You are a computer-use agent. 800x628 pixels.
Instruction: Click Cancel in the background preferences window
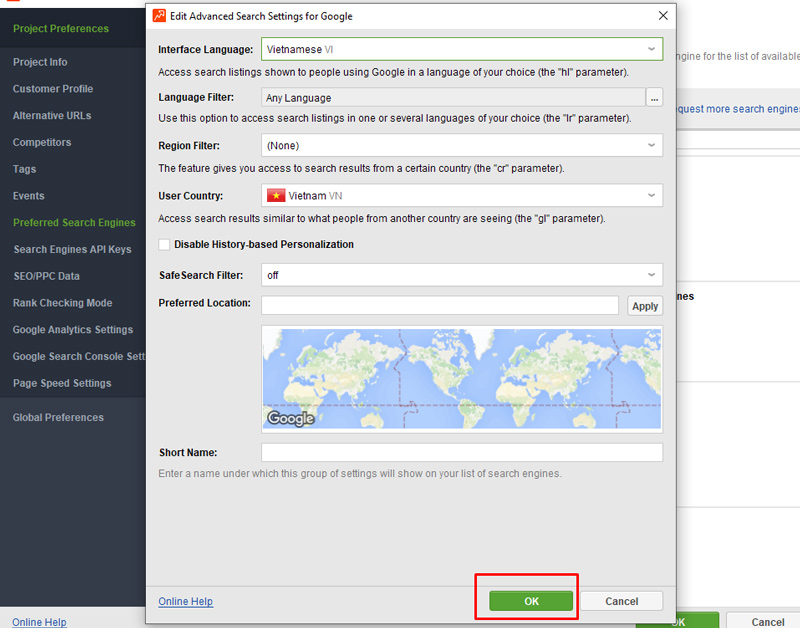click(764, 621)
